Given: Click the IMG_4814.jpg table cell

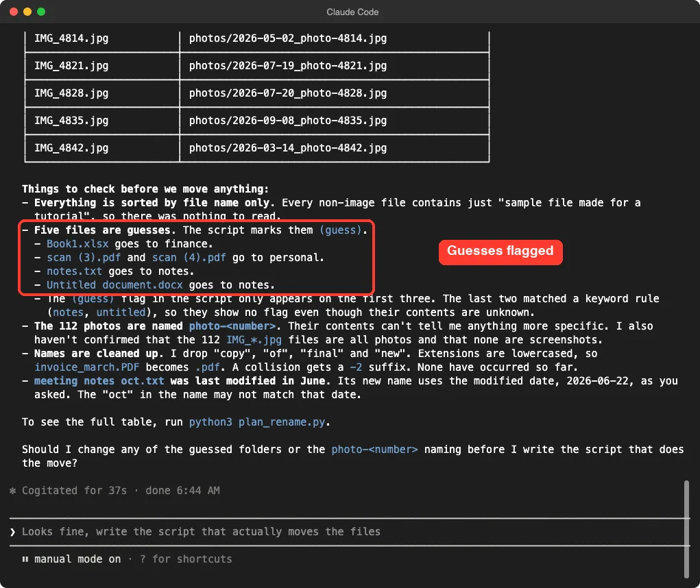Looking at the screenshot, I should [x=102, y=38].
